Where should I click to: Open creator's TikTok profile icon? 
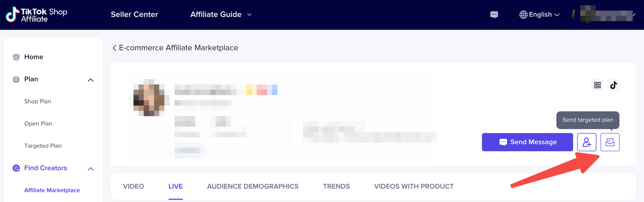613,85
